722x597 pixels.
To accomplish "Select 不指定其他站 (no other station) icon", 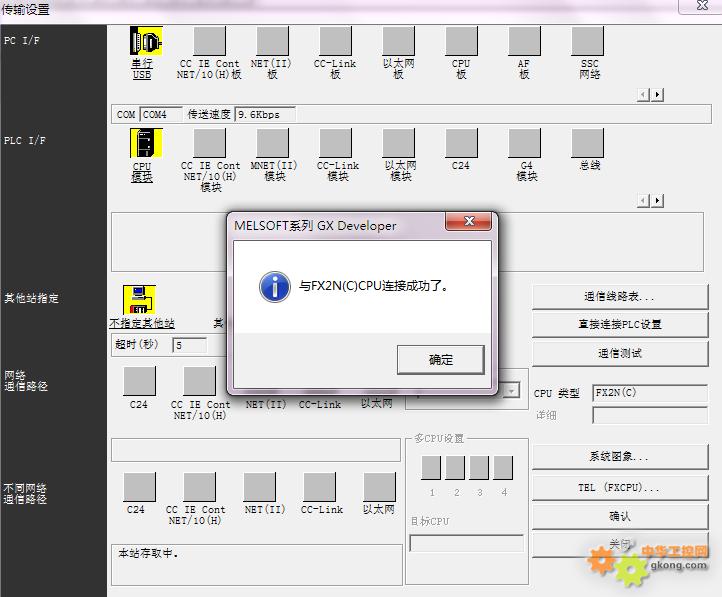I will pyautogui.click(x=139, y=300).
